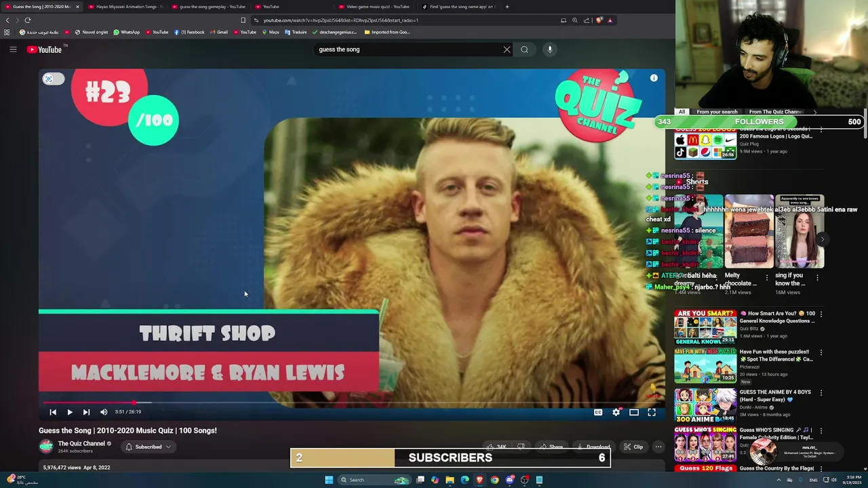
Task: Skip to the next video in the player
Action: [86, 412]
